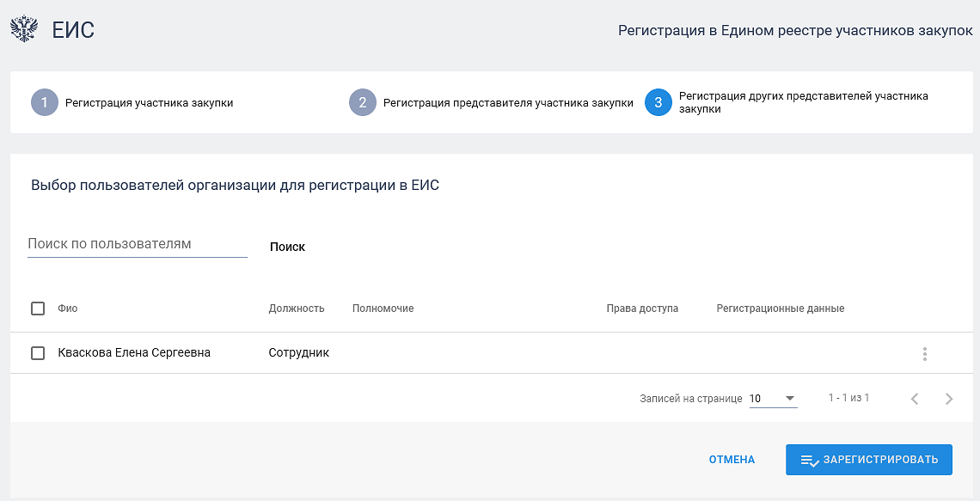The height and width of the screenshot is (501, 980).
Task: Click the Записей на странице label
Action: [691, 399]
